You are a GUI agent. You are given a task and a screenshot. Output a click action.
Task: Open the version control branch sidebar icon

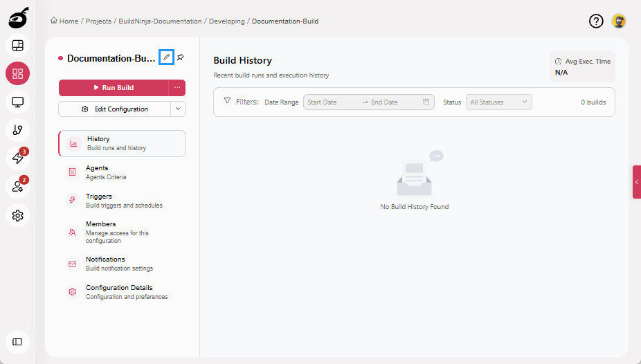[x=17, y=130]
